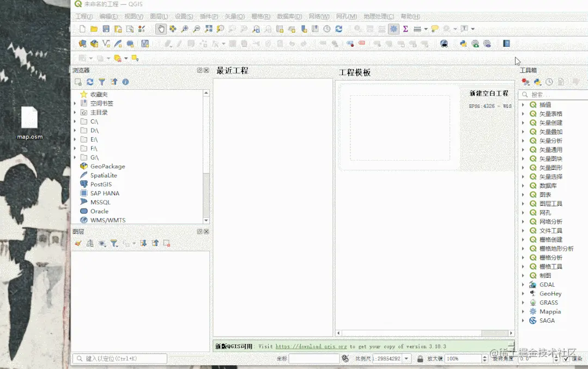Select the map.osm desktop file
This screenshot has width=588, height=369.
[x=29, y=123]
